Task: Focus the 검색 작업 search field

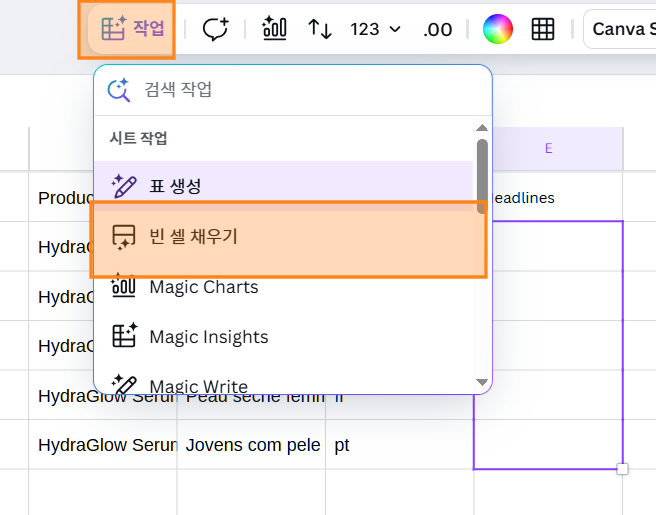Action: 293,90
